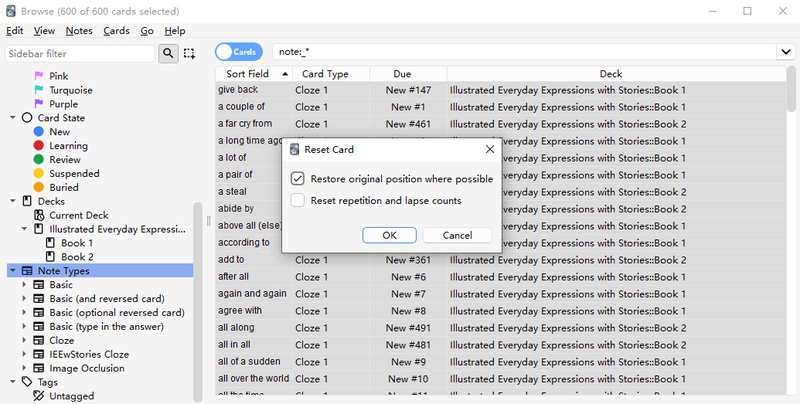Toggle the Cards/Notes switch
This screenshot has width=800, height=404.
click(x=239, y=52)
